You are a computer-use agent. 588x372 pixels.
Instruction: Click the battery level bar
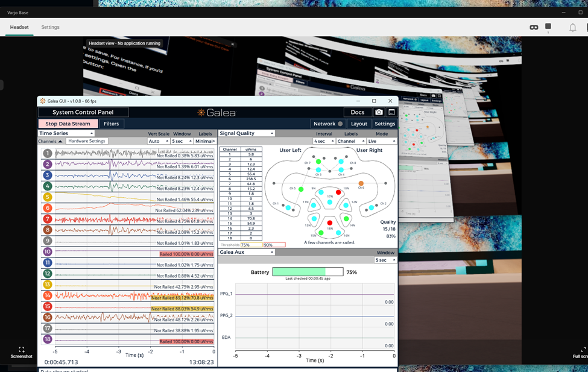coord(308,272)
